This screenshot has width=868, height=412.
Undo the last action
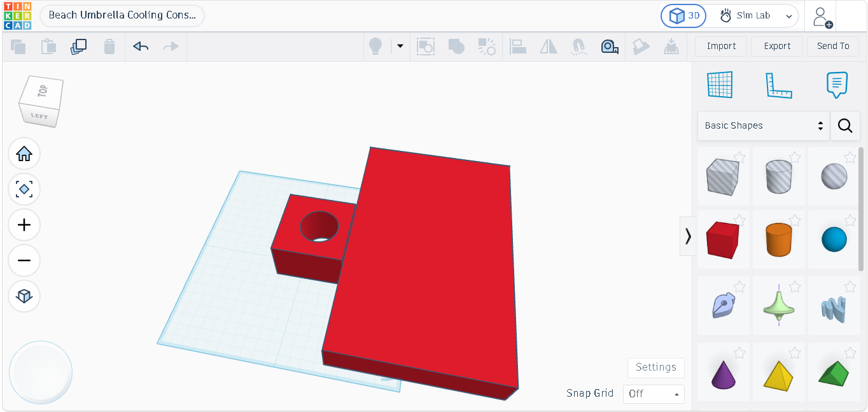(x=141, y=46)
